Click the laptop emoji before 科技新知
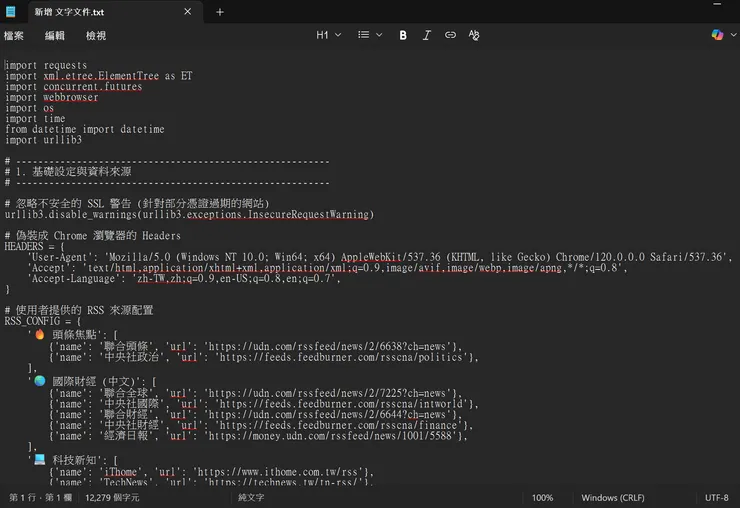This screenshot has height=508, width=740. pos(40,459)
